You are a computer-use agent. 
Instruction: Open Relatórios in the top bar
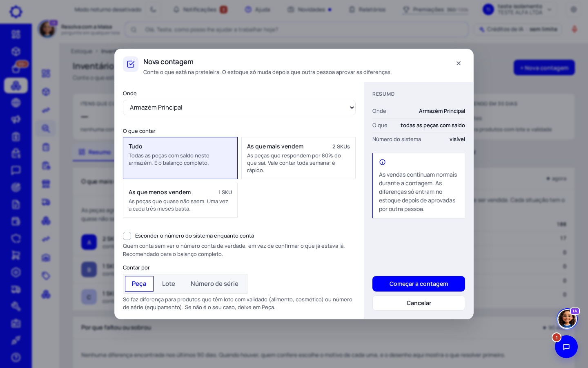point(367,9)
